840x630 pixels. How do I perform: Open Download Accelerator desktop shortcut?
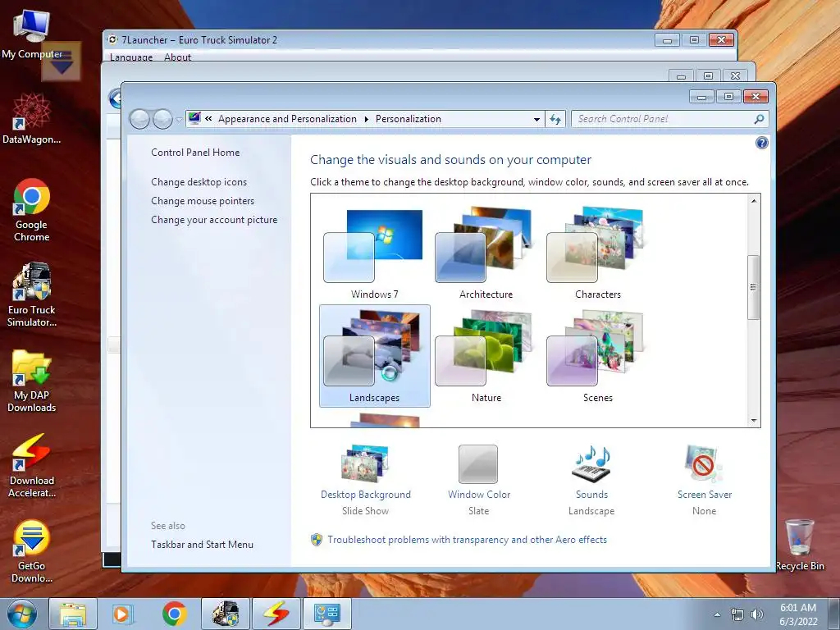(32, 466)
